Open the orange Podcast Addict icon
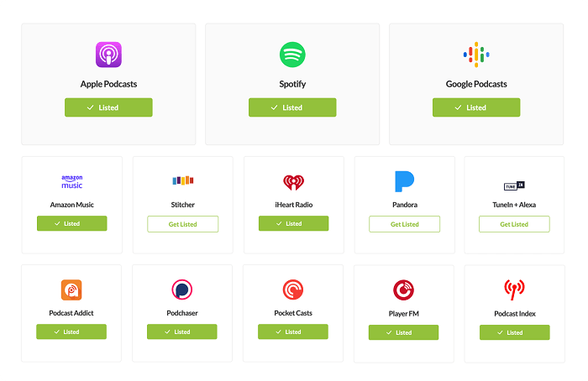Viewport: 588px width, 381px height. click(x=71, y=290)
